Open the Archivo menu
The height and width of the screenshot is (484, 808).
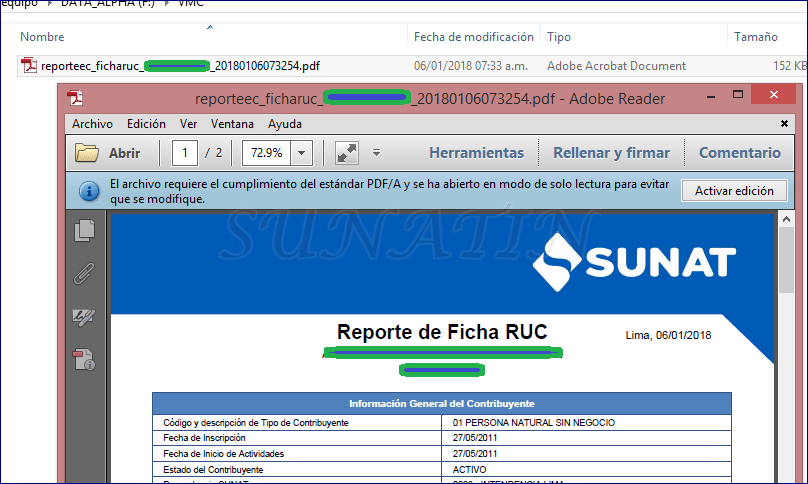[92, 124]
